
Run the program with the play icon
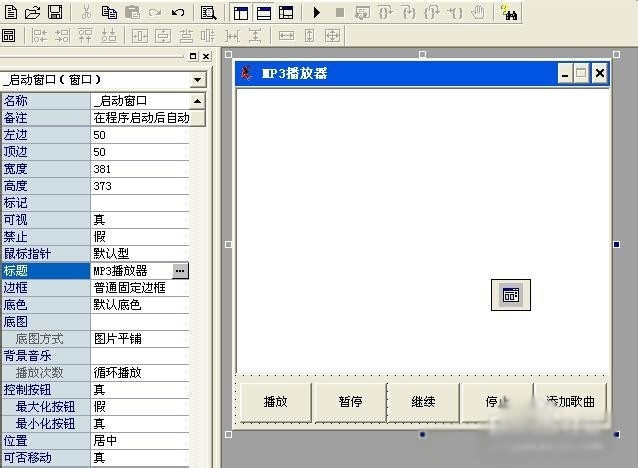[x=317, y=13]
